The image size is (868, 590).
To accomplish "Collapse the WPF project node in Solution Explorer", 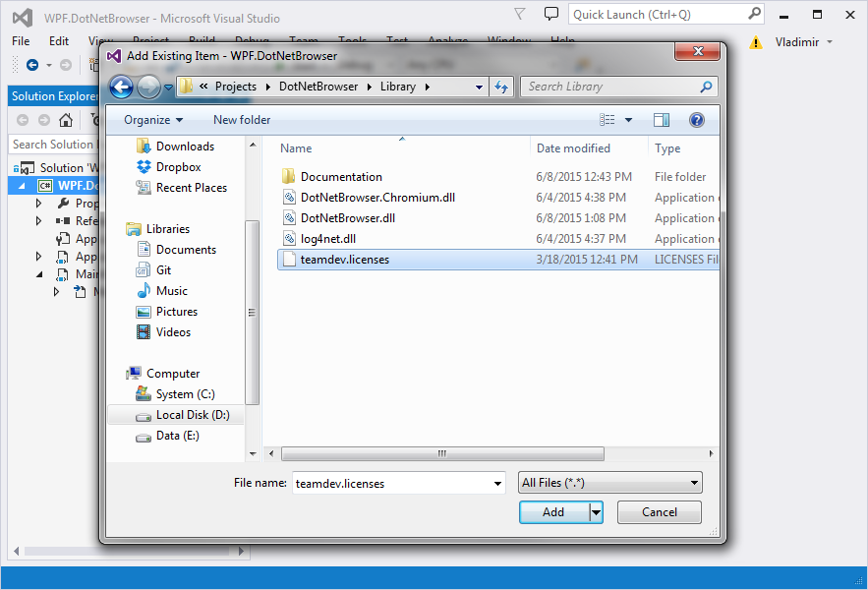I will [22, 186].
